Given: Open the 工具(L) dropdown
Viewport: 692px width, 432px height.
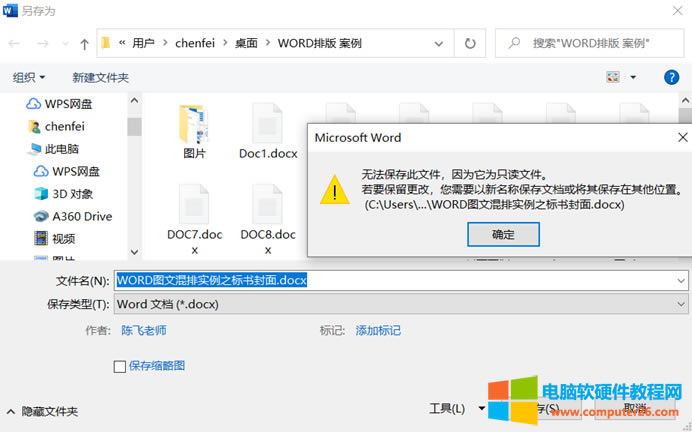Looking at the screenshot, I should [x=457, y=409].
